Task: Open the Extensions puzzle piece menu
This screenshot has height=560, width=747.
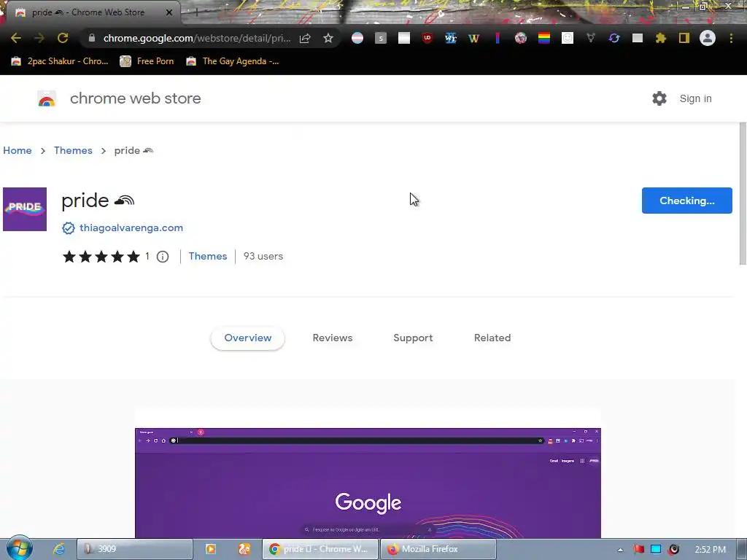Action: click(x=661, y=38)
